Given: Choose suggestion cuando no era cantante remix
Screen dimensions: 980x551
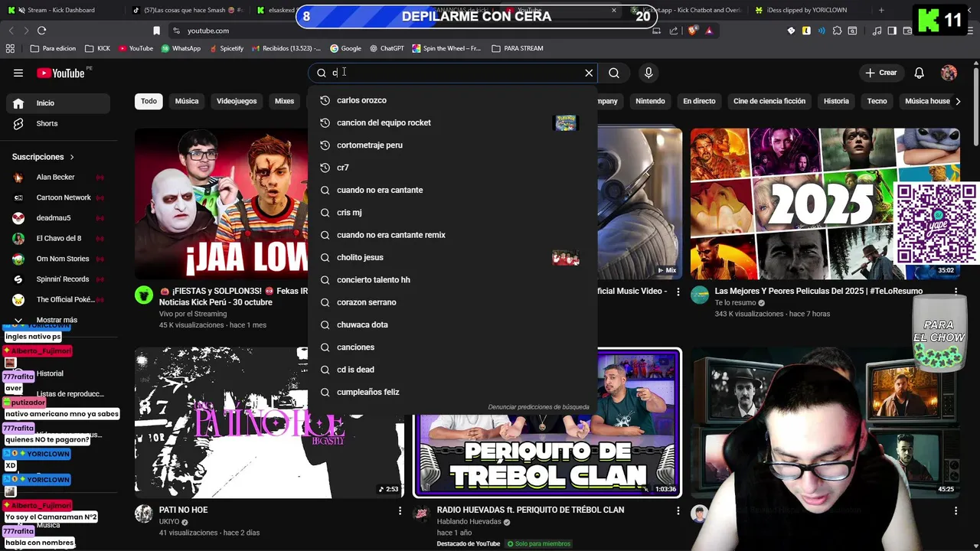Looking at the screenshot, I should (452, 235).
